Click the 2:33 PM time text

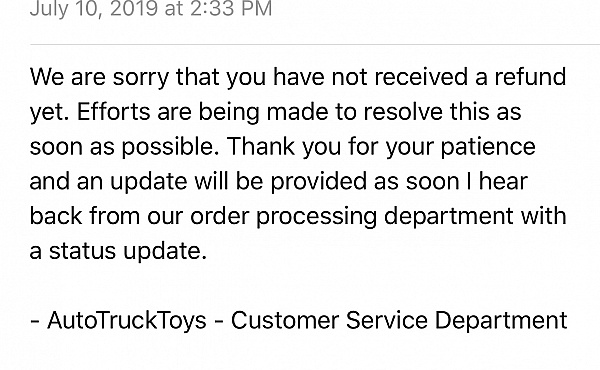(x=231, y=8)
